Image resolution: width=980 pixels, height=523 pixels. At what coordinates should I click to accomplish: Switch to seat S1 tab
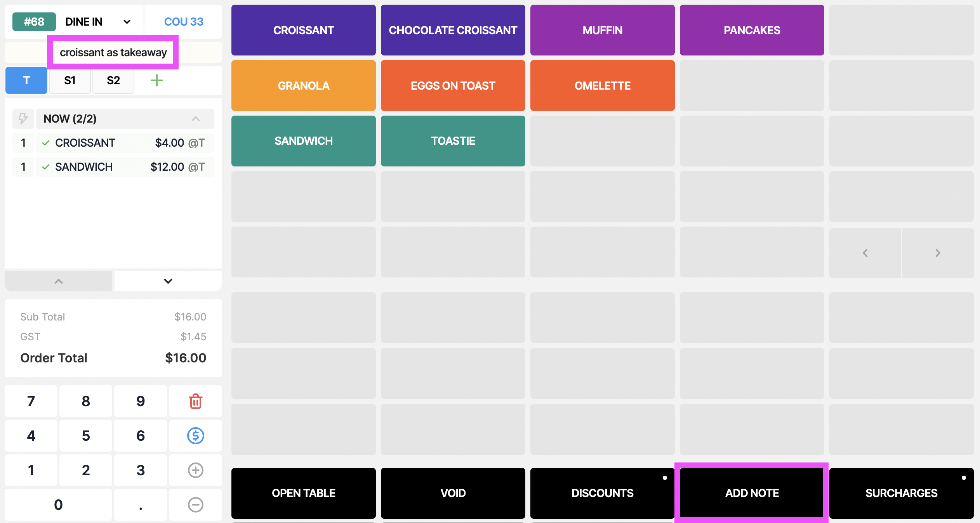[70, 80]
